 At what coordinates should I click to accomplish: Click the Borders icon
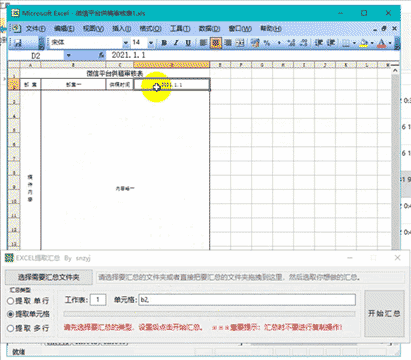[x=347, y=43]
